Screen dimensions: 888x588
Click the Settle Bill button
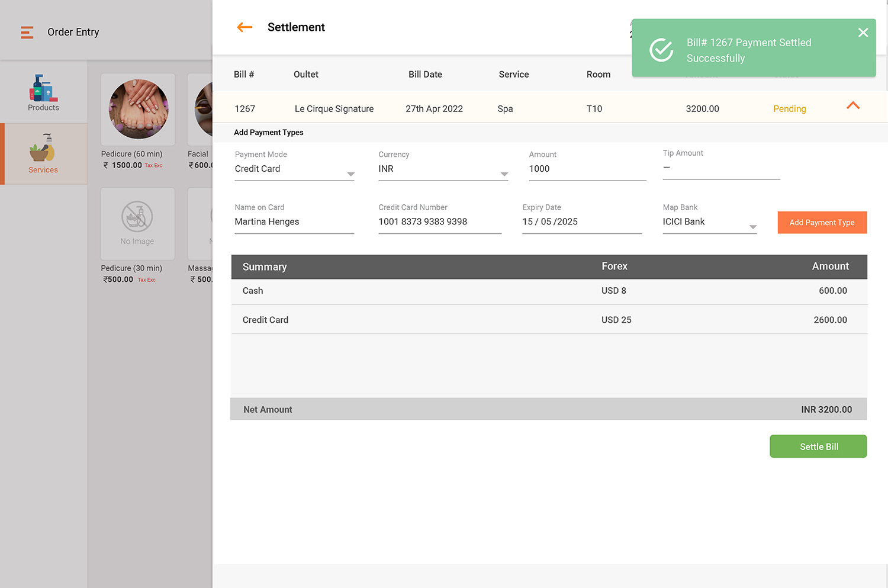(x=818, y=446)
